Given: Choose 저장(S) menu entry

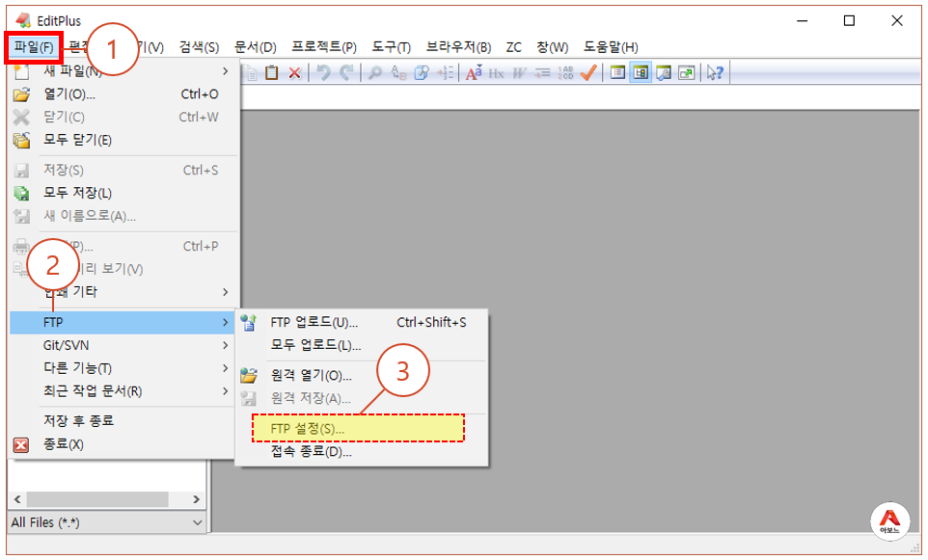Looking at the screenshot, I should 123,171.
